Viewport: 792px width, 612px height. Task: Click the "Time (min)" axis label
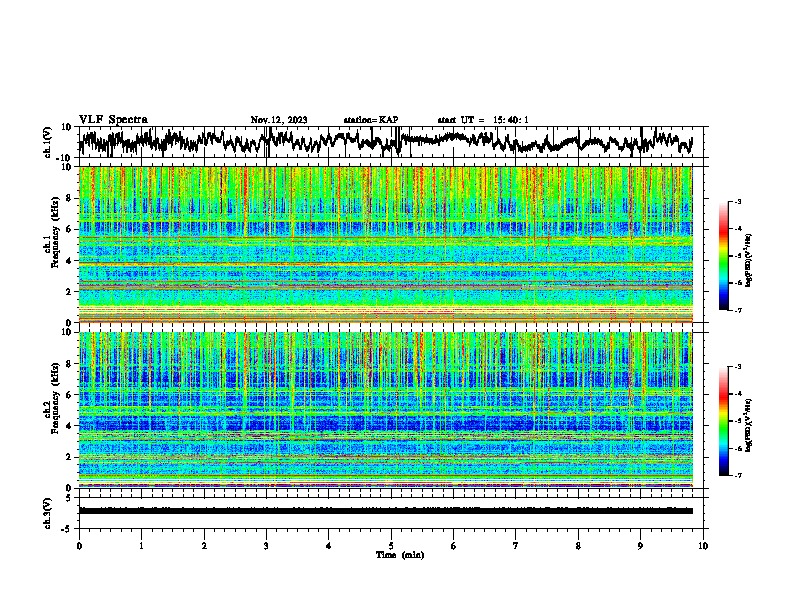400,555
